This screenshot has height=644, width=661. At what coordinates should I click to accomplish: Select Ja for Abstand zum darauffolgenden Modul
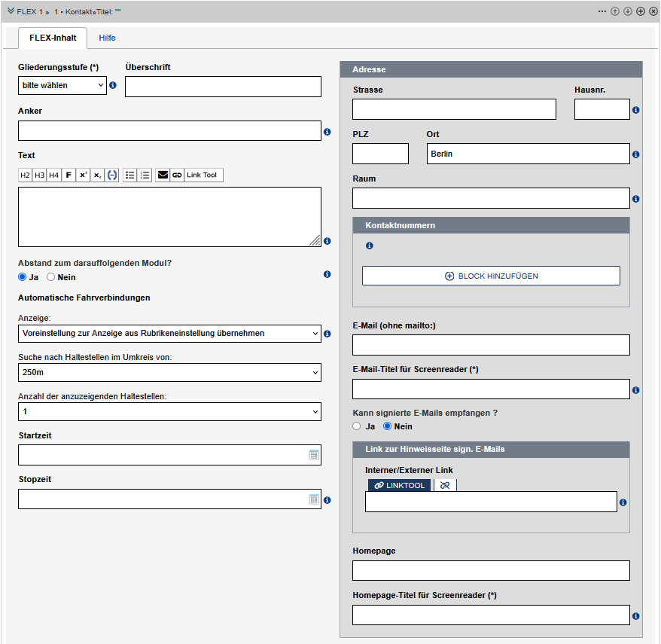click(x=23, y=277)
